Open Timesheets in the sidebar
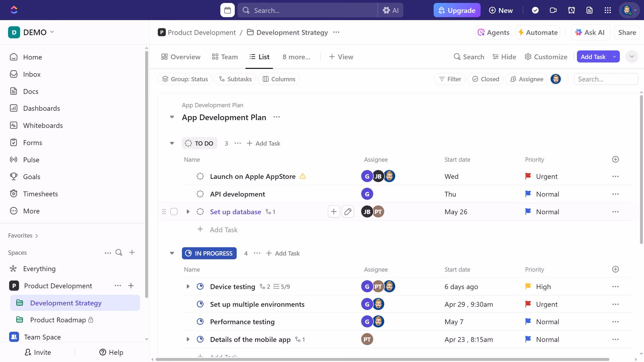Image resolution: width=644 pixels, height=362 pixels. (x=40, y=194)
